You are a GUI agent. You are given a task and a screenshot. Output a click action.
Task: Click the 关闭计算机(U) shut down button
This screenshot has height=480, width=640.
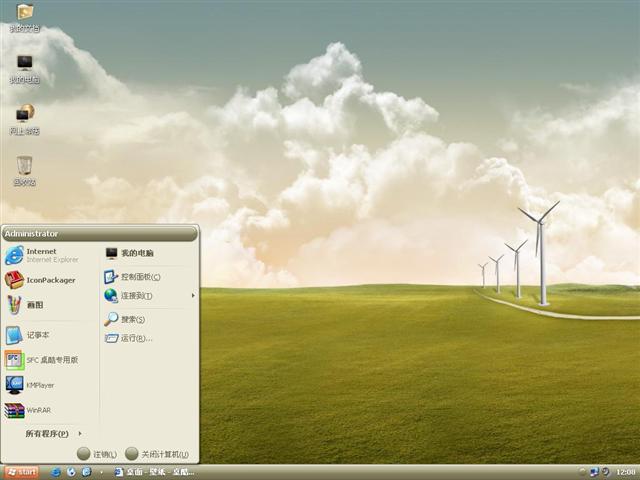click(157, 454)
